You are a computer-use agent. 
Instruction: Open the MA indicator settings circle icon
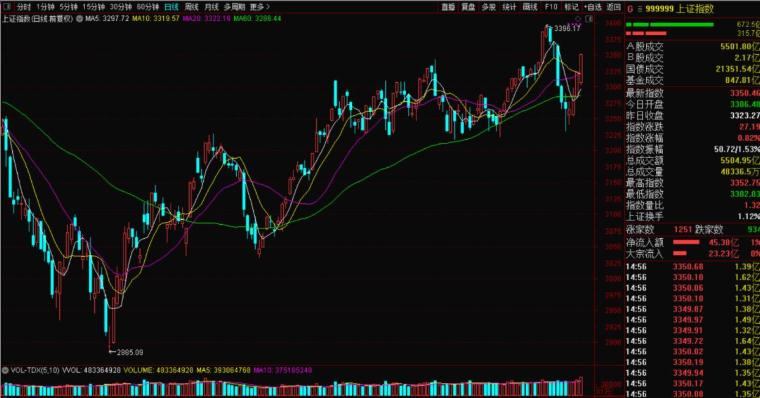coord(79,19)
